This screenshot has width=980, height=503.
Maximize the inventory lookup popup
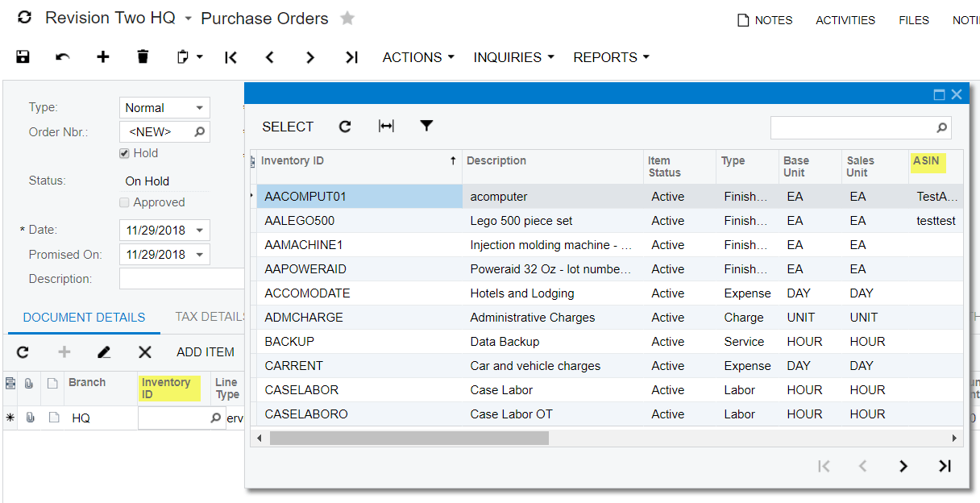click(939, 94)
